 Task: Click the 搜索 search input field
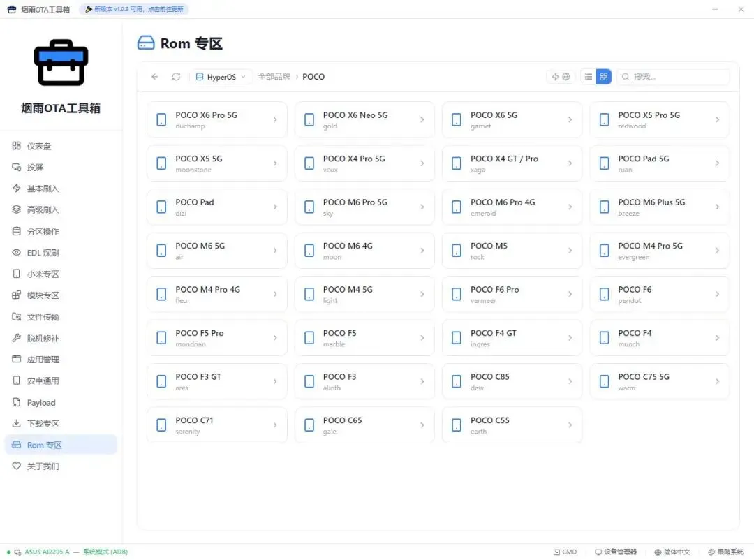point(673,77)
